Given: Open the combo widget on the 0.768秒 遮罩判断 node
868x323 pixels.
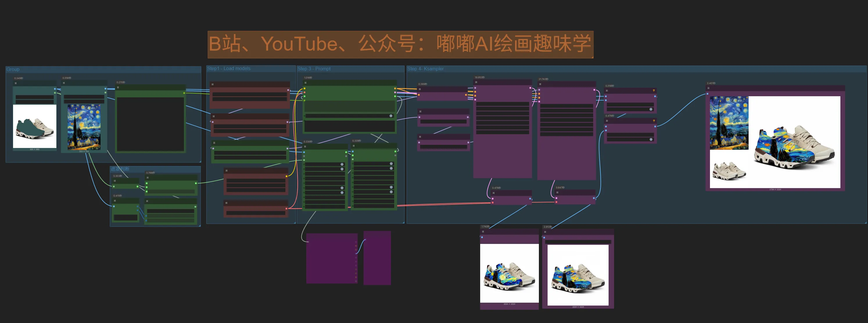Looking at the screenshot, I should coord(171,191).
